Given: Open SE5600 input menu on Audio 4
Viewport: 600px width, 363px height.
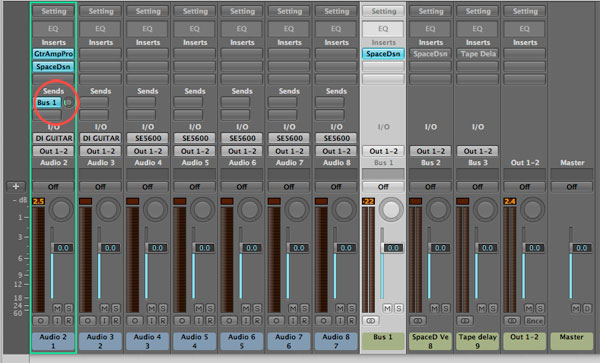Looking at the screenshot, I should [x=148, y=138].
